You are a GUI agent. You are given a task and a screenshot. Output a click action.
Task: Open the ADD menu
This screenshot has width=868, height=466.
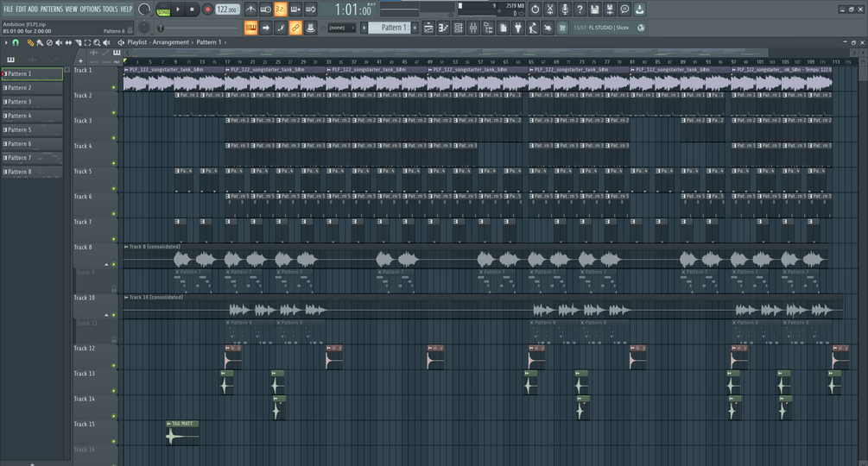click(x=33, y=9)
